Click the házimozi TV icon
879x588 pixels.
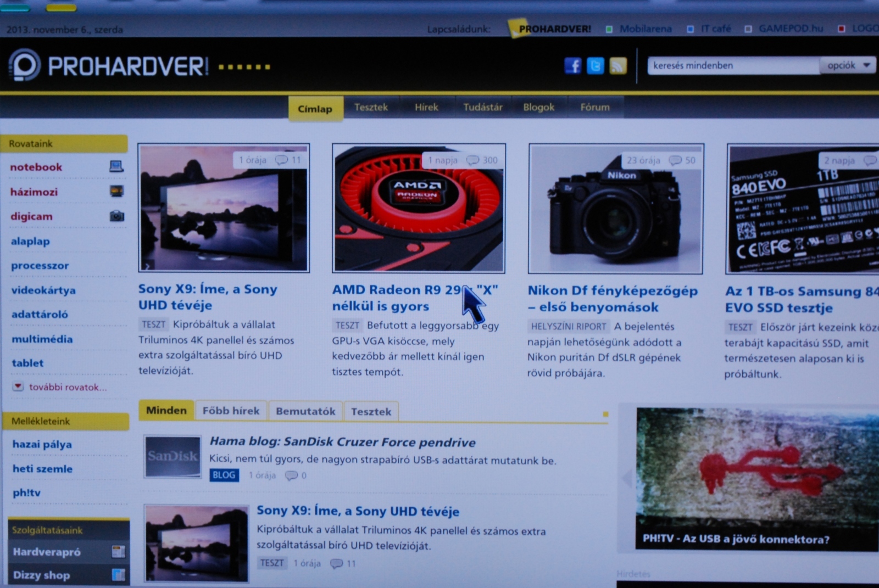[116, 191]
